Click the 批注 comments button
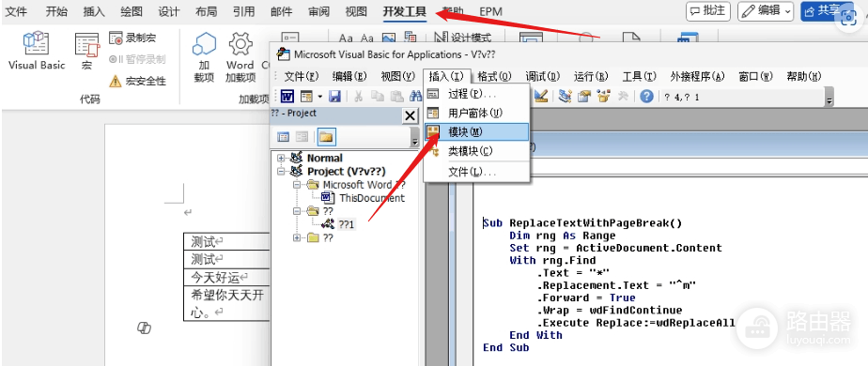The image size is (868, 366). 708,10
